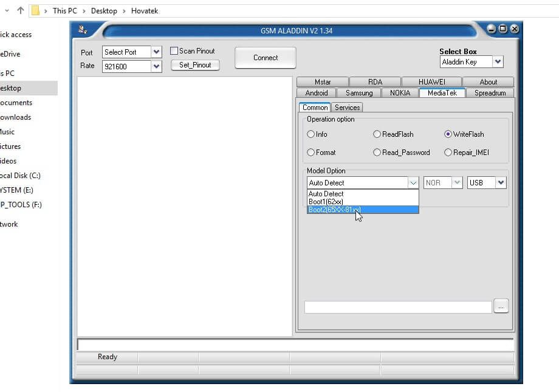Switch to the Mstar tab
Viewport: 559px width, 392px height.
(323, 81)
